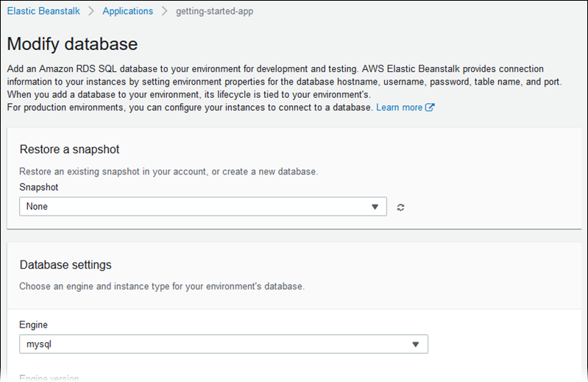
Task: Click external link icon after Learn more
Action: 430,107
